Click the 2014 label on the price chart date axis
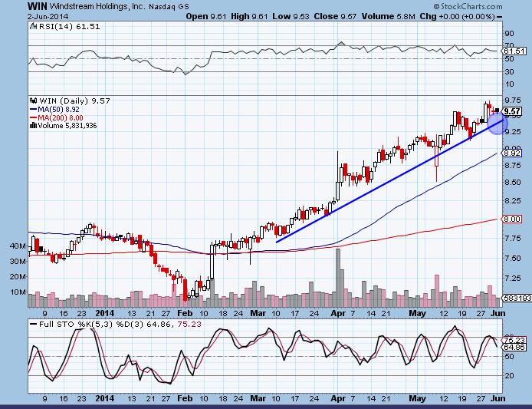The image size is (532, 409). click(104, 313)
